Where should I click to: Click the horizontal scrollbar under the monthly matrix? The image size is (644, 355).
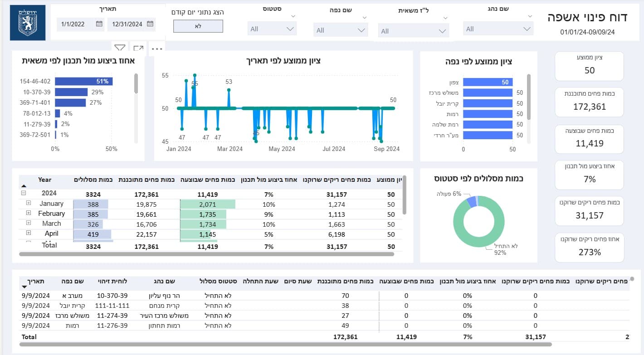206,254
